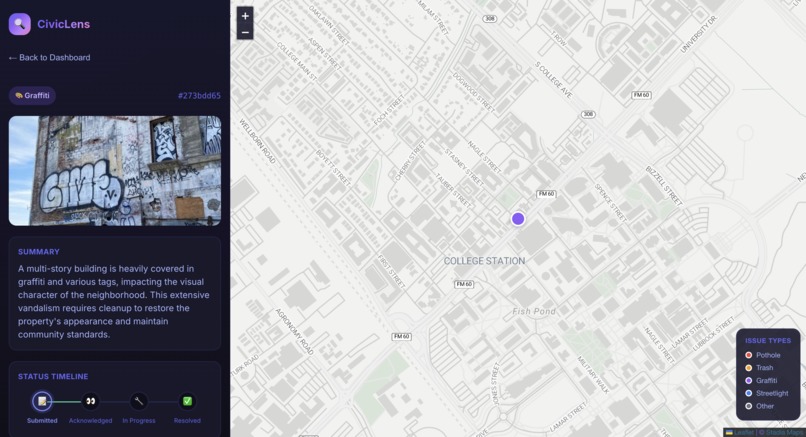Image resolution: width=806 pixels, height=437 pixels.
Task: Click the gray Other legend dot
Action: click(748, 406)
